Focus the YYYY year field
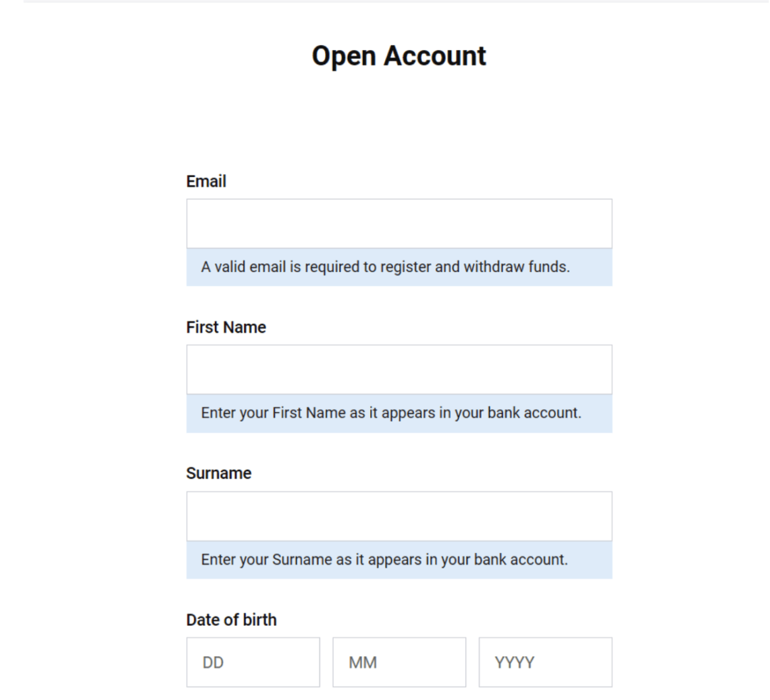The height and width of the screenshot is (700, 770). (x=545, y=662)
